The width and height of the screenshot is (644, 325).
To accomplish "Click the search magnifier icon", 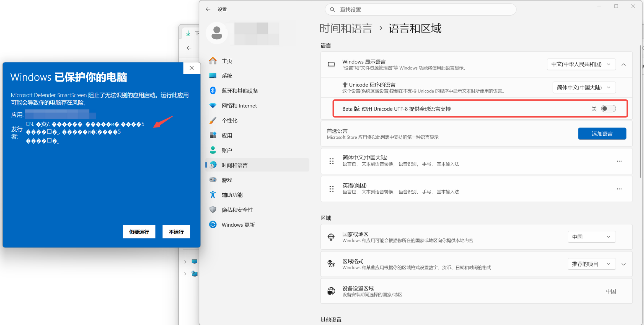I will tap(332, 9).
